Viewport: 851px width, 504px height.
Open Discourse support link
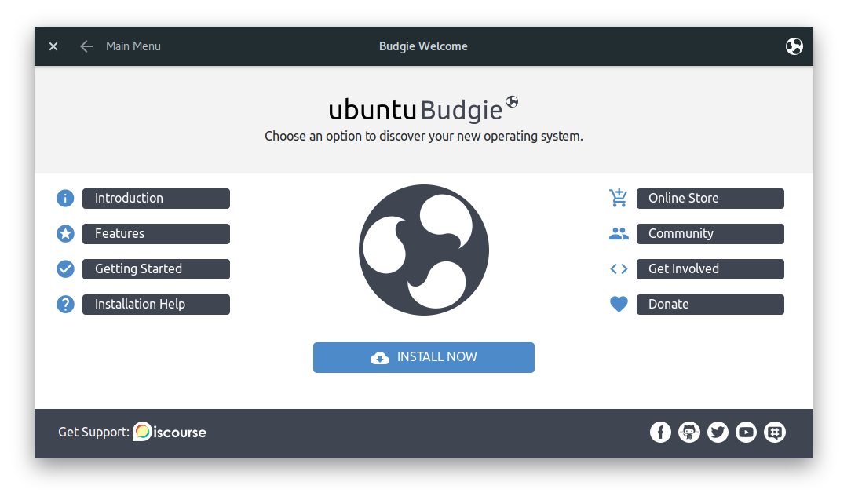coord(170,432)
